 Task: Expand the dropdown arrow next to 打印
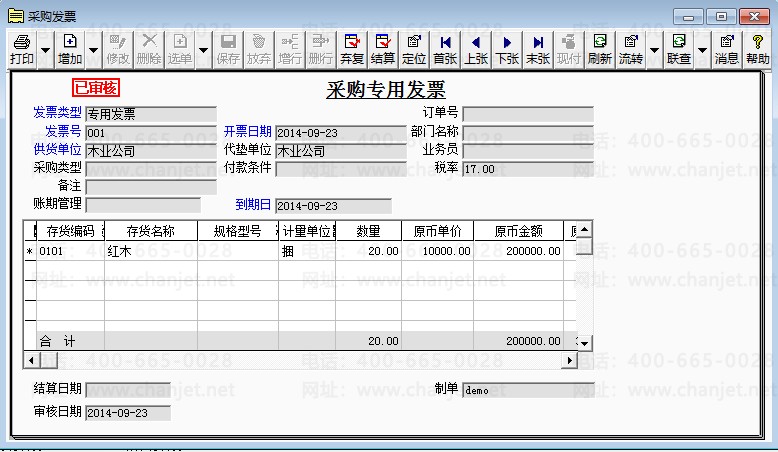pyautogui.click(x=45, y=50)
